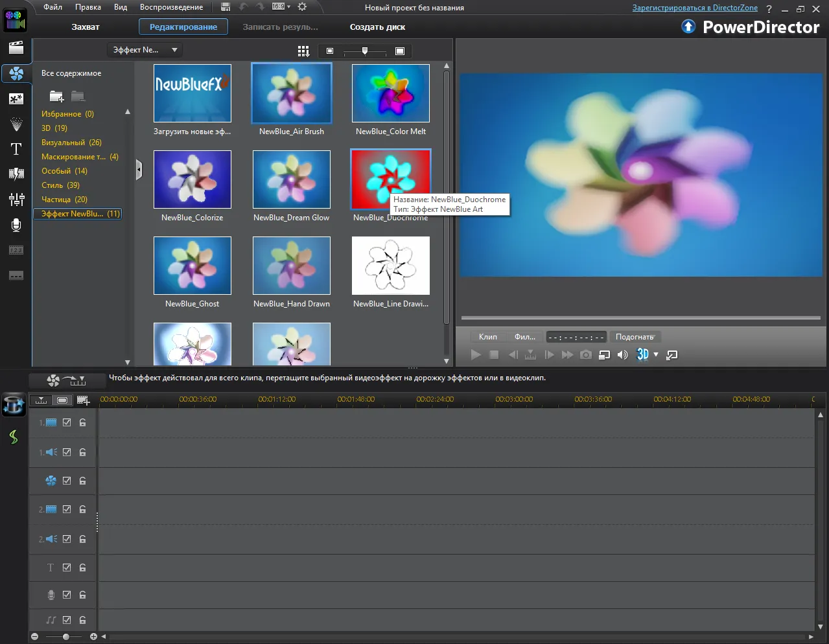829x644 pixels.
Task: Select the Визуальный (26) category
Action: click(x=71, y=143)
